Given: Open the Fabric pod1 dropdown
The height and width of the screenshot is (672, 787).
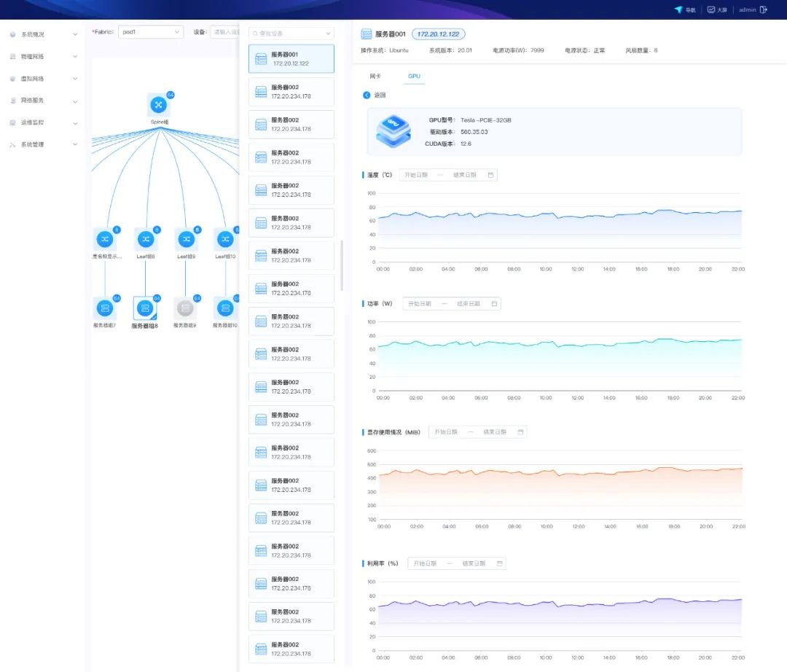Looking at the screenshot, I should [x=151, y=32].
